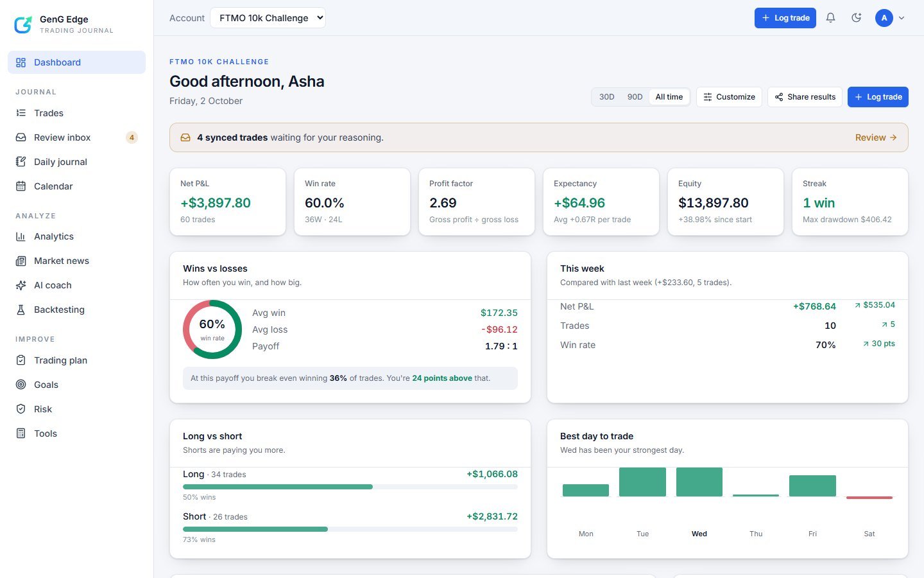Click Log trade in top bar
Viewport: 924px width, 578px height.
[785, 18]
